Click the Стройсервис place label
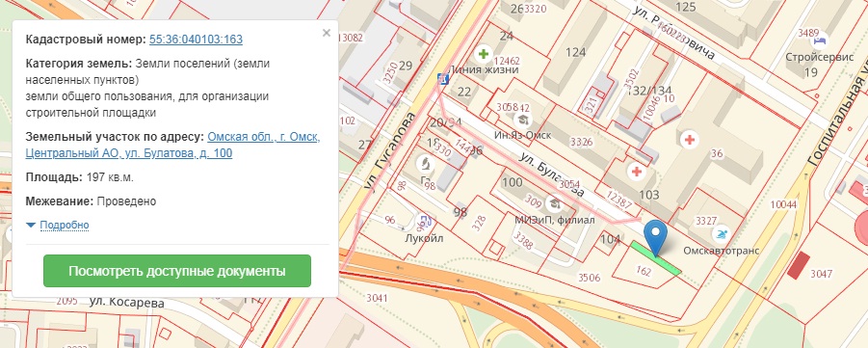The height and width of the screenshot is (348, 868). click(x=819, y=57)
